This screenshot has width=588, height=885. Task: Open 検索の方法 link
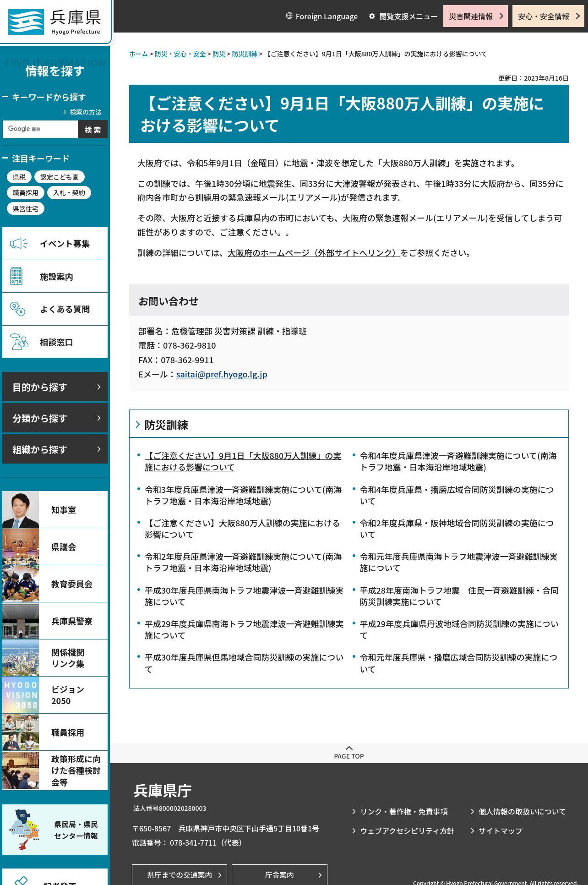(82, 112)
